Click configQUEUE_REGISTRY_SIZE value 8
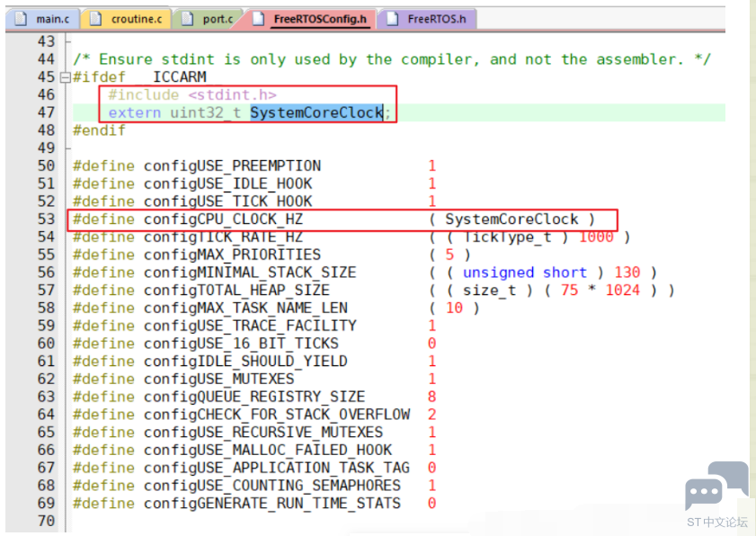756x536 pixels. 431,397
